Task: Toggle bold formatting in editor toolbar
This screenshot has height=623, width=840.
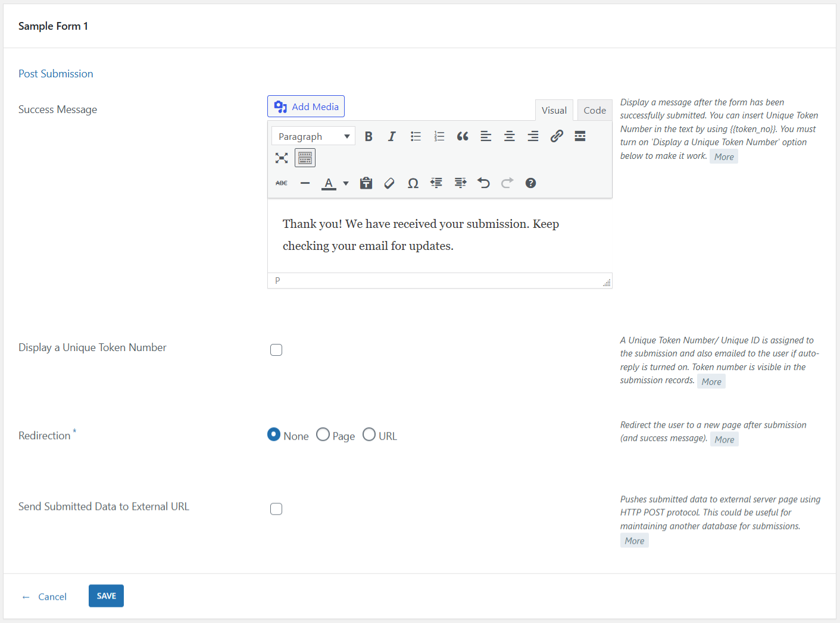Action: click(x=369, y=136)
